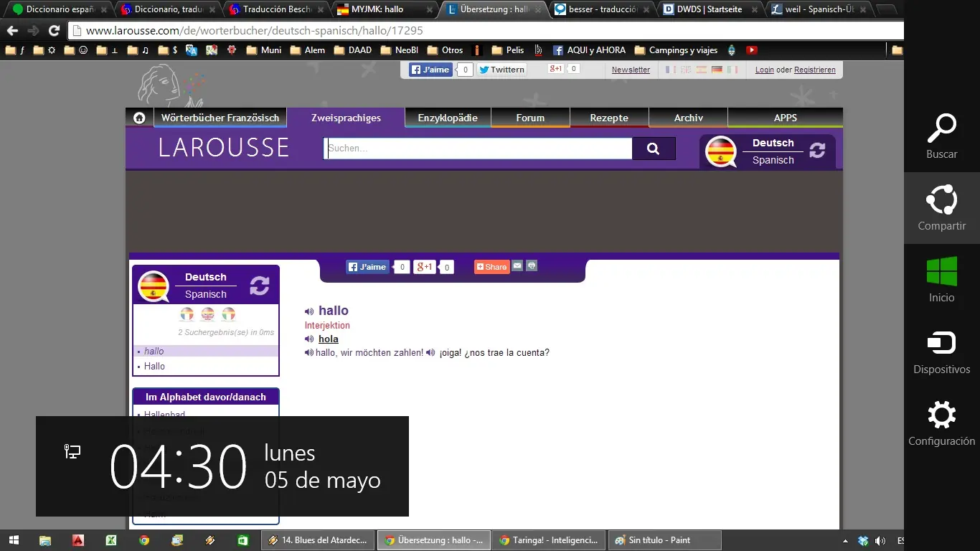Viewport: 980px width, 551px height.
Task: Select capitalized 'Hallo' search result
Action: pyautogui.click(x=154, y=367)
